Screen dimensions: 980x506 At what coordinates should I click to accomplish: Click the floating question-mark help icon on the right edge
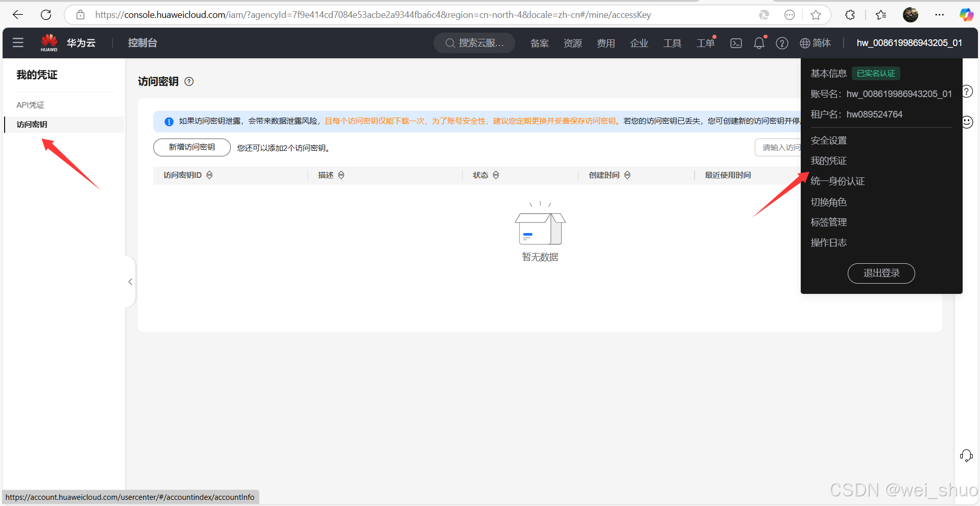coord(967,91)
